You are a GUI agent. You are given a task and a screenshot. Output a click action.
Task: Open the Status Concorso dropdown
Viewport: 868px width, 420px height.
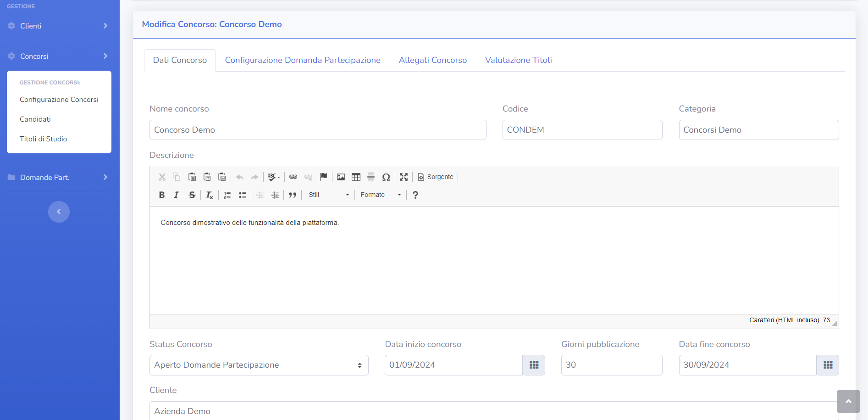(259, 365)
